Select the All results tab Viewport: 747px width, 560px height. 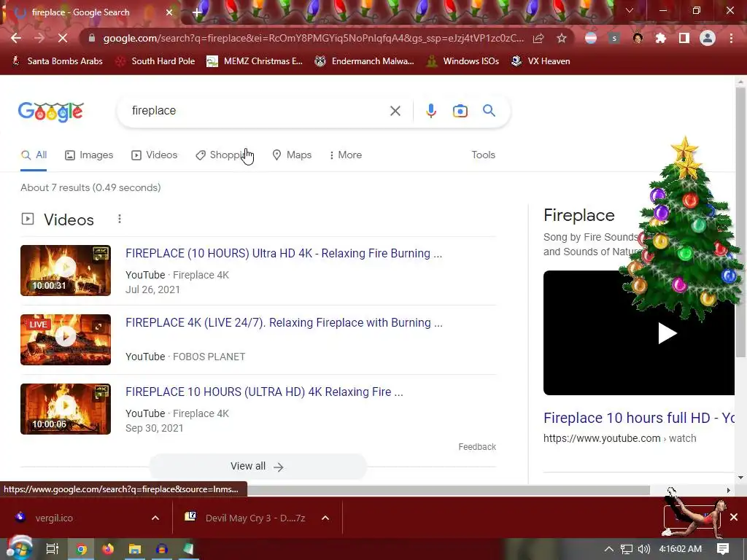tap(34, 155)
